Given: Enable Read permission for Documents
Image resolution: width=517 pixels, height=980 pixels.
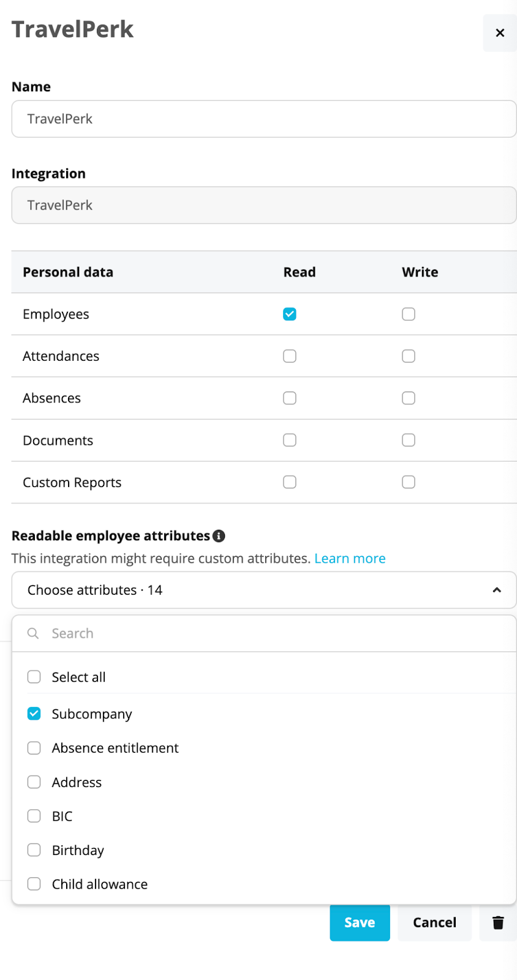Looking at the screenshot, I should point(290,440).
